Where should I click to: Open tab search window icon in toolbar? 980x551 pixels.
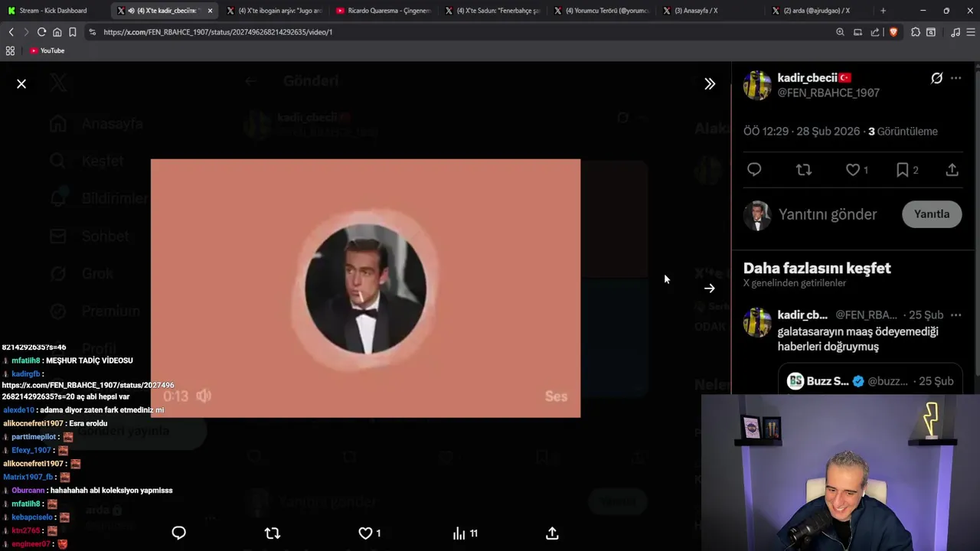click(931, 32)
